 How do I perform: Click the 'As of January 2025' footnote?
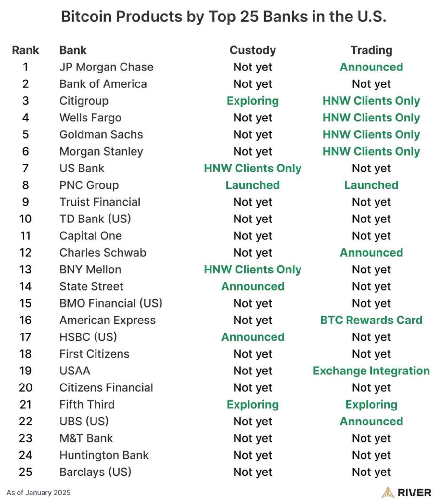pyautogui.click(x=38, y=493)
